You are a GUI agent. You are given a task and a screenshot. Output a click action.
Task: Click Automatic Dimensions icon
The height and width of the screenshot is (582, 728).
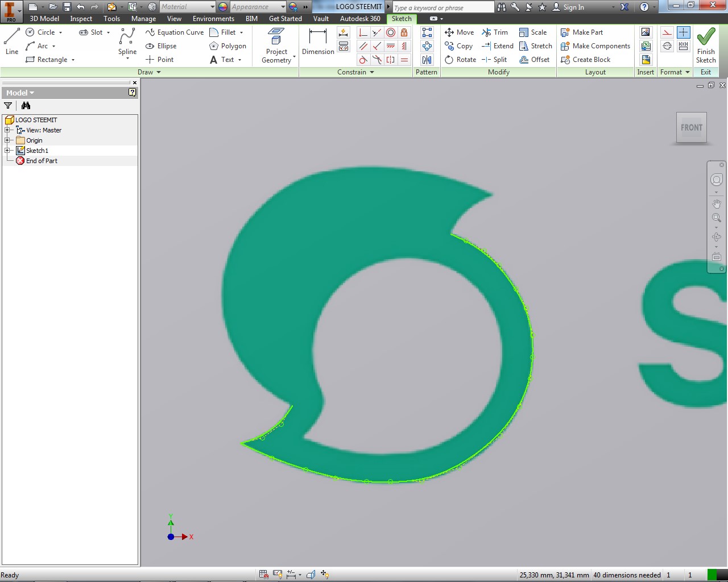(344, 32)
